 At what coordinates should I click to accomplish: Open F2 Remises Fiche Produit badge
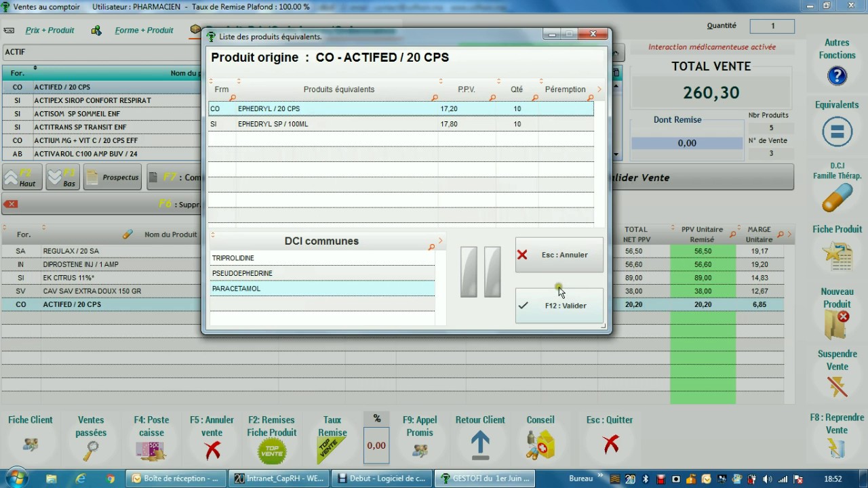click(272, 451)
